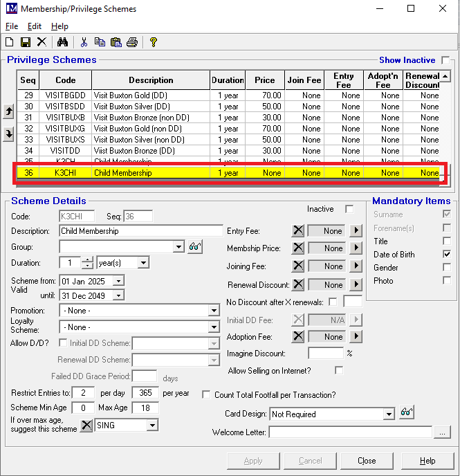The image size is (460, 476).
Task: Open the Help menu
Action: [59, 26]
